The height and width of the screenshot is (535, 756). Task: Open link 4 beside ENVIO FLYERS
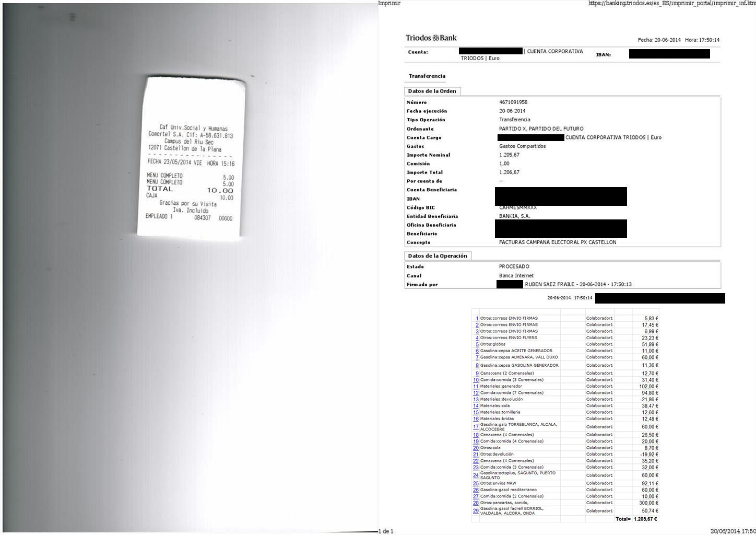point(477,338)
